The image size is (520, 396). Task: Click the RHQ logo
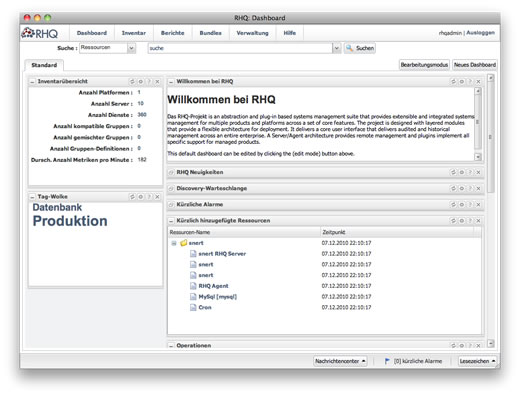(x=40, y=33)
